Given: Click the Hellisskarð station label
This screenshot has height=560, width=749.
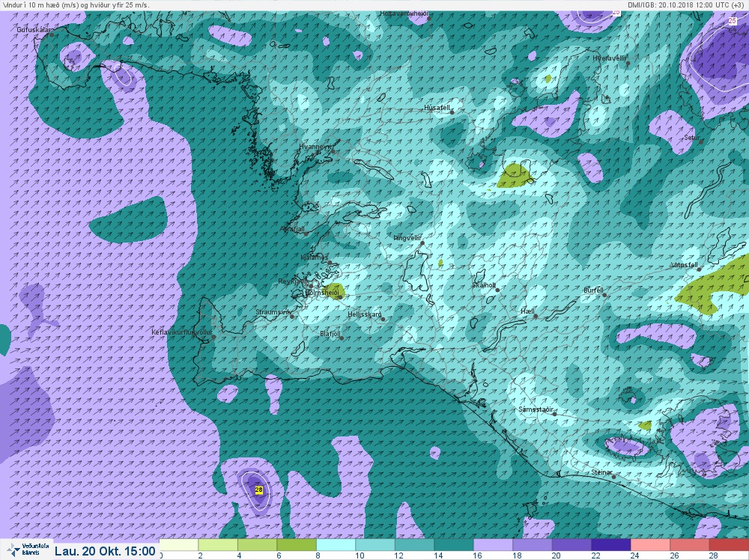Looking at the screenshot, I should (x=365, y=314).
